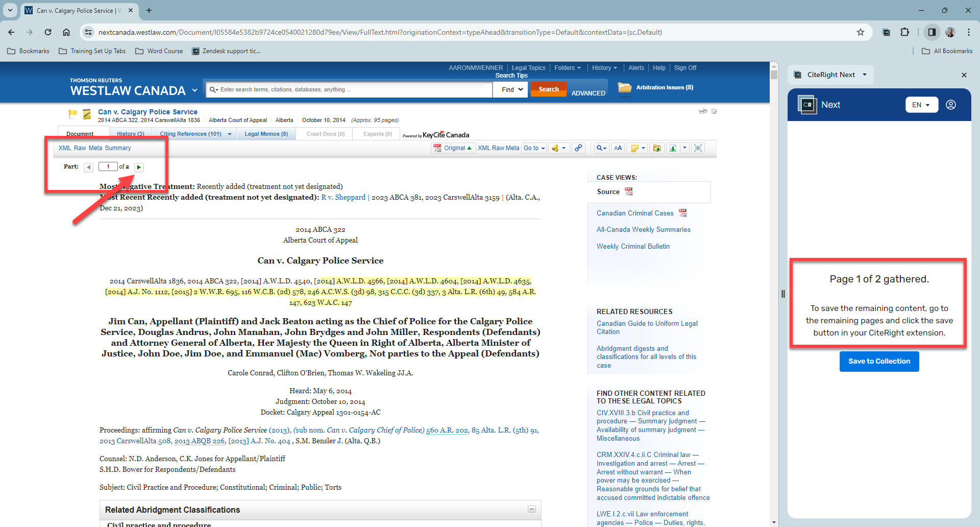Open the search-within-document magnifier tool
This screenshot has height=527, width=980.
(602, 148)
